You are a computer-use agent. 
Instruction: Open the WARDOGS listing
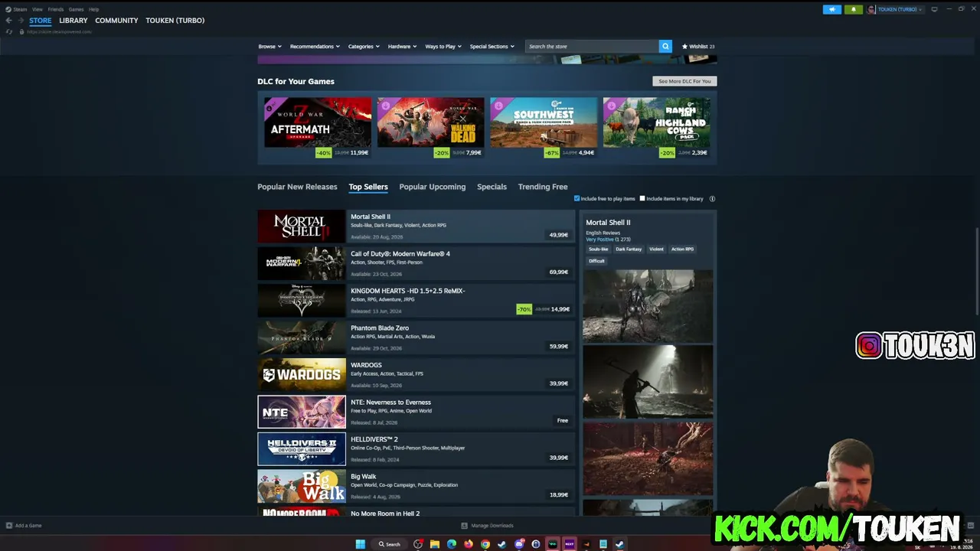pyautogui.click(x=416, y=374)
